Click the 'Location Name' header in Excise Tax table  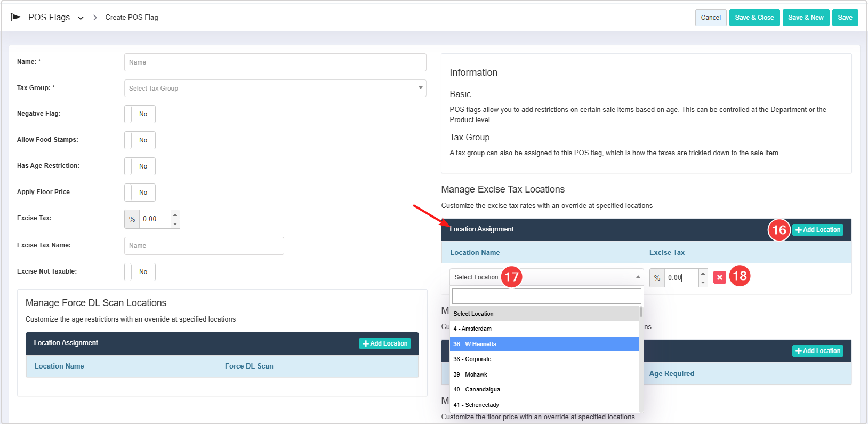coord(475,253)
